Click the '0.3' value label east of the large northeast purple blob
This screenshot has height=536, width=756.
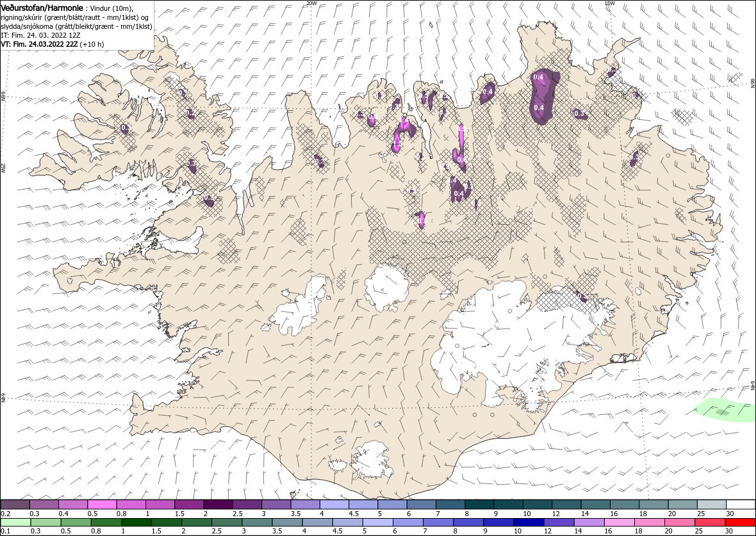(579, 114)
